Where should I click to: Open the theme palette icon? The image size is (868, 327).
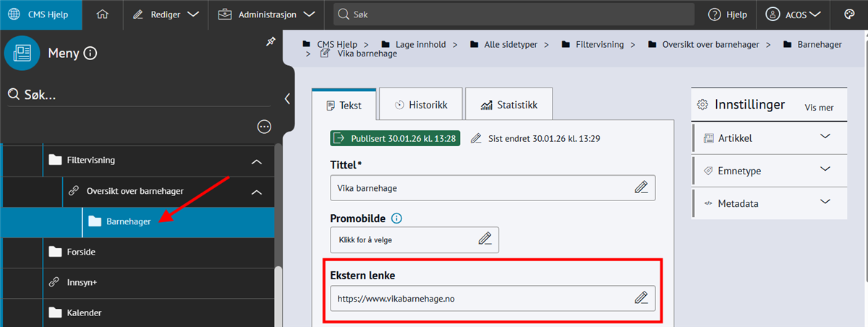[849, 14]
